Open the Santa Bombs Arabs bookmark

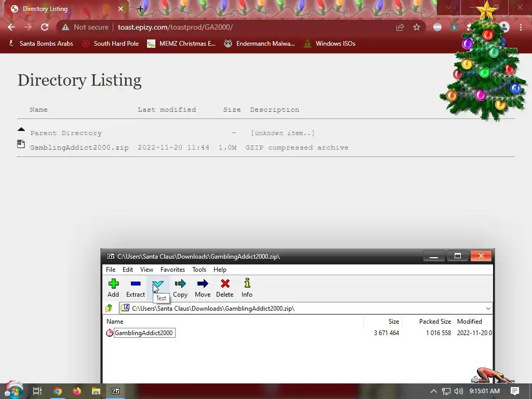[x=41, y=44]
